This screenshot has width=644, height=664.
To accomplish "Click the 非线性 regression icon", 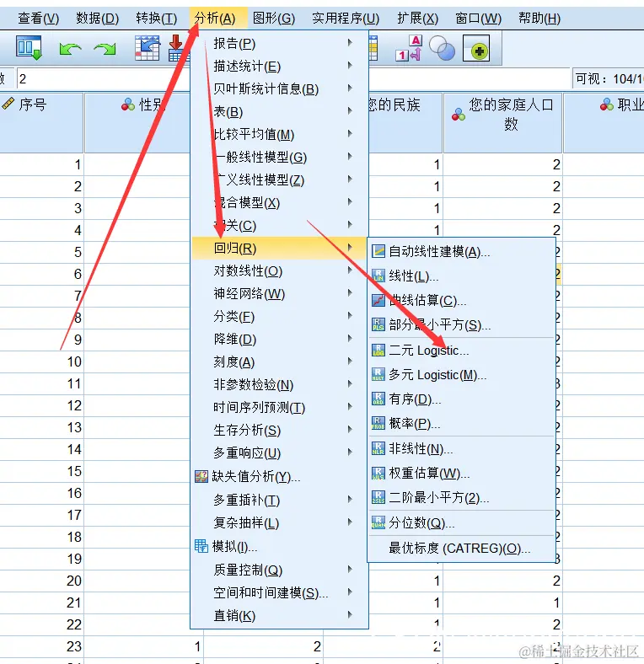I will (378, 448).
